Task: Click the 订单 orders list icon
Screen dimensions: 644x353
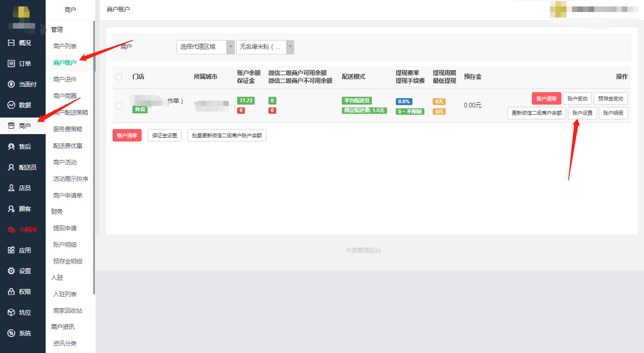Action: (12, 64)
